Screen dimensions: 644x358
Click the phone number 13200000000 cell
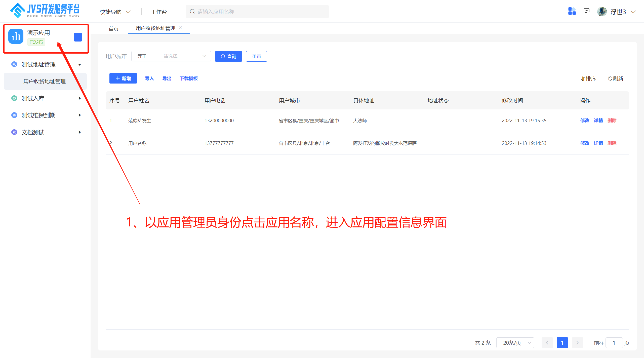(x=219, y=121)
